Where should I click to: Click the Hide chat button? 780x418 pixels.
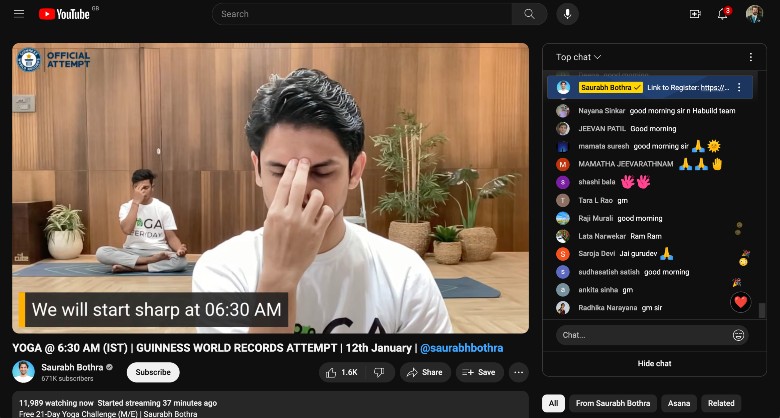pyautogui.click(x=654, y=363)
